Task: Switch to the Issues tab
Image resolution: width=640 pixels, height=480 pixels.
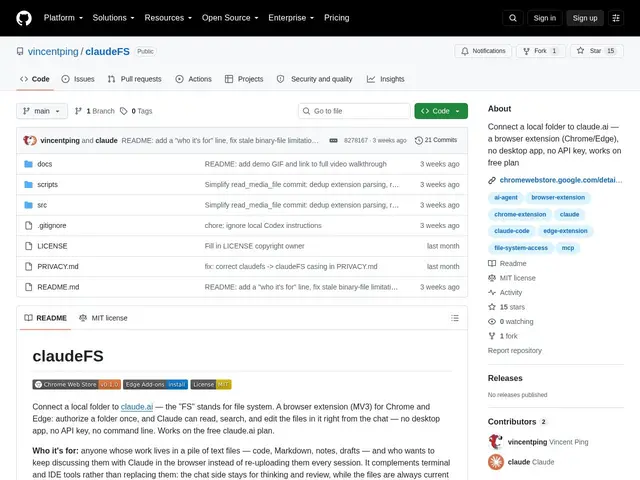Action: pyautogui.click(x=78, y=79)
